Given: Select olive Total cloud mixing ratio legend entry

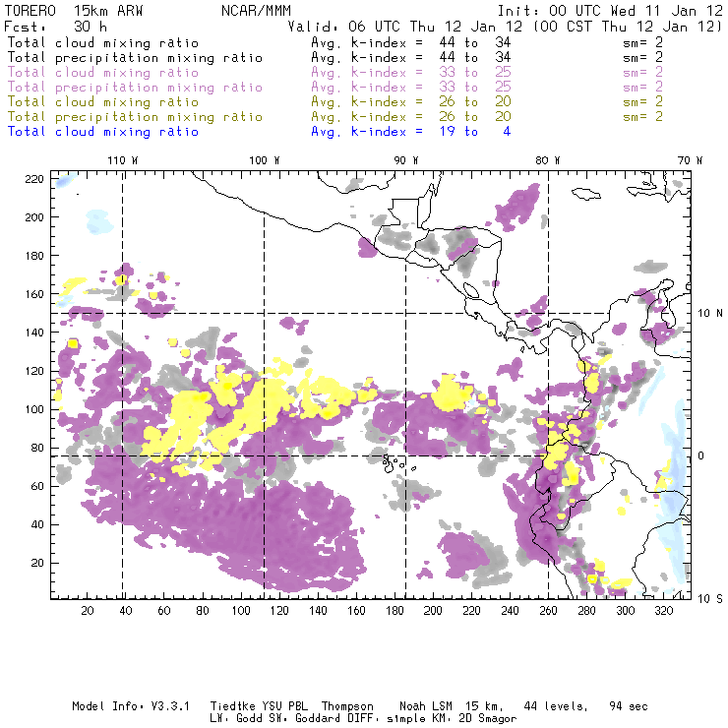Looking at the screenshot, I should click(103, 101).
